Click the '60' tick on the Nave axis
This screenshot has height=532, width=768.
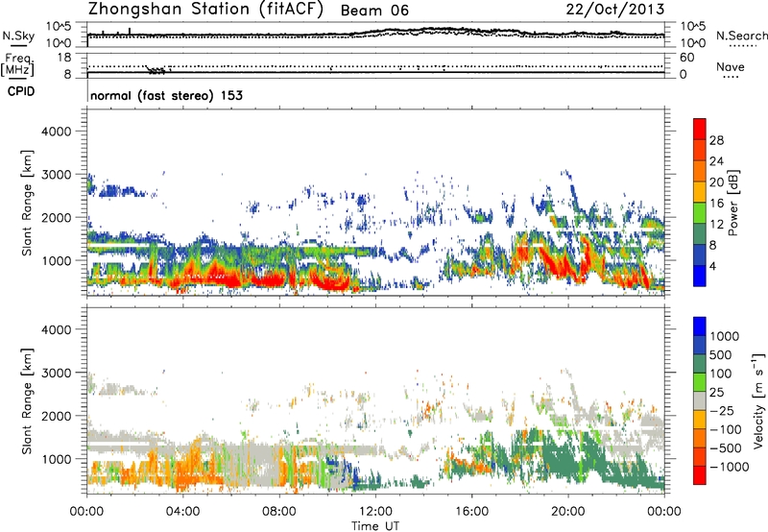[686, 58]
